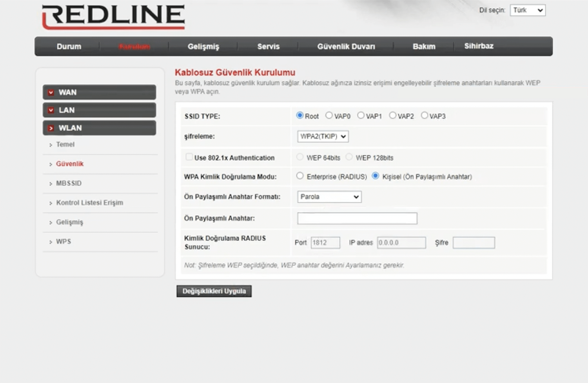Go to the Sihirbaz menu tab
The height and width of the screenshot is (383, 588).
[479, 46]
